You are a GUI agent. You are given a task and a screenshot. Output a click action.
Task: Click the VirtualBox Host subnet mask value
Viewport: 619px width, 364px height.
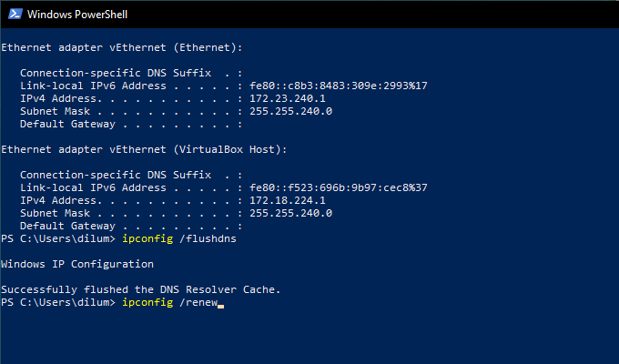coord(290,213)
